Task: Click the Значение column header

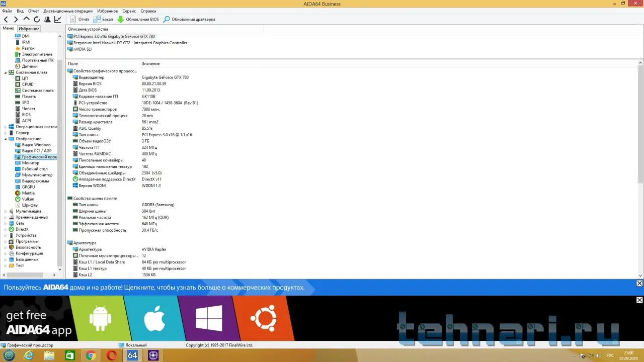Action: (151, 64)
